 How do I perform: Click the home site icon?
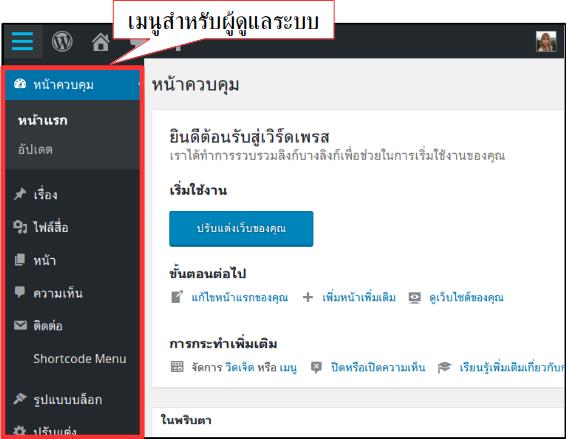(101, 42)
